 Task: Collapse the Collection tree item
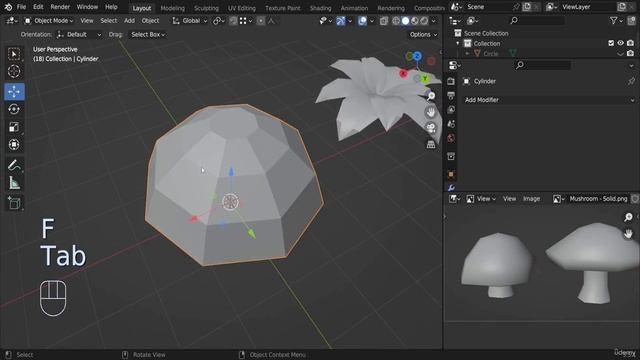pos(458,43)
